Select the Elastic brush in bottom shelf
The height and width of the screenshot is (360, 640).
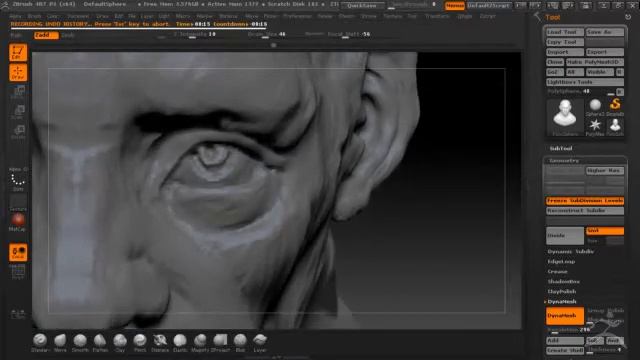coord(180,342)
